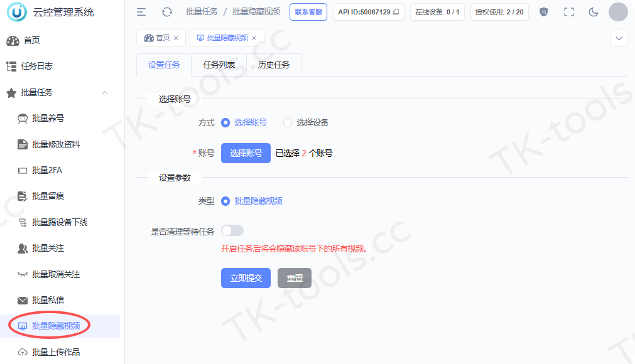Refresh the page with reload icon
The width and height of the screenshot is (635, 364).
tap(167, 12)
